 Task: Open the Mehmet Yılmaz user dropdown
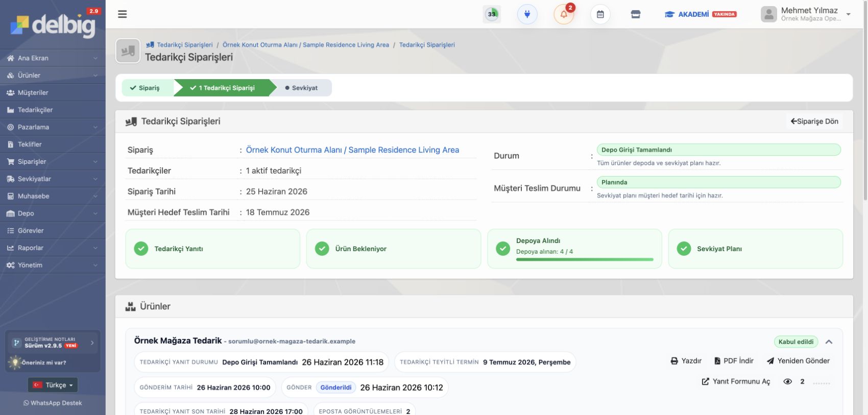[x=806, y=14]
